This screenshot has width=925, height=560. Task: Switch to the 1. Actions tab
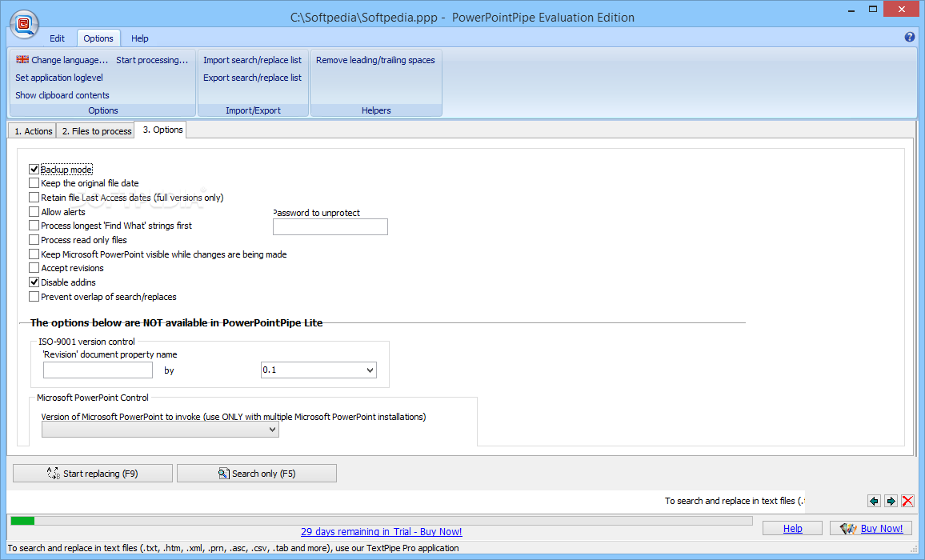(x=33, y=131)
